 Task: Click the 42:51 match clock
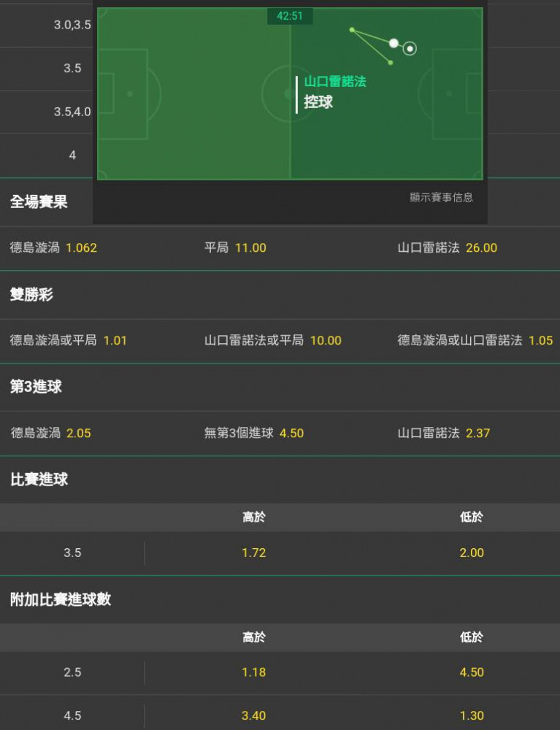290,16
